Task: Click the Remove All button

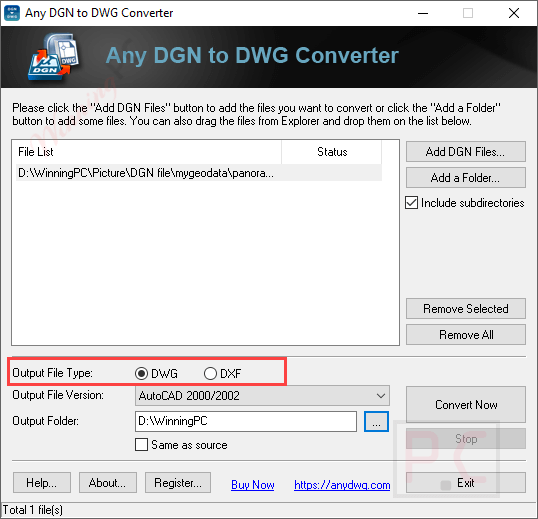Action: (x=466, y=335)
